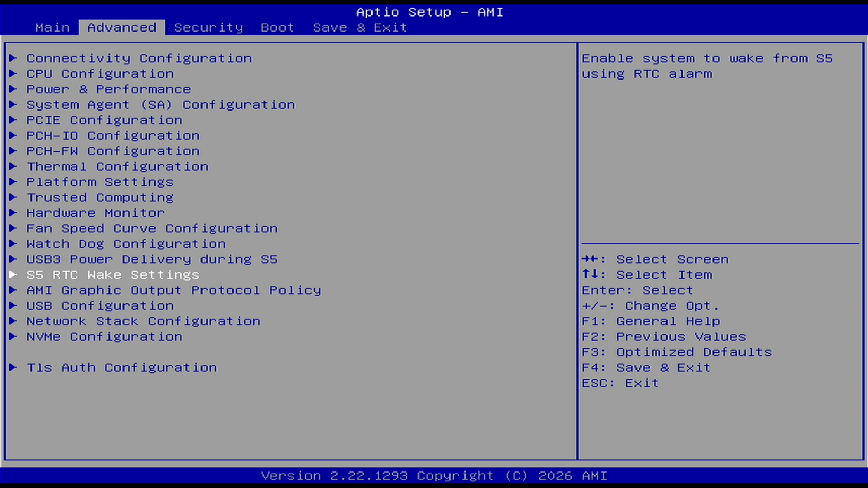868x488 pixels.
Task: Open Connectivity Configuration submenu
Action: pyautogui.click(x=139, y=58)
